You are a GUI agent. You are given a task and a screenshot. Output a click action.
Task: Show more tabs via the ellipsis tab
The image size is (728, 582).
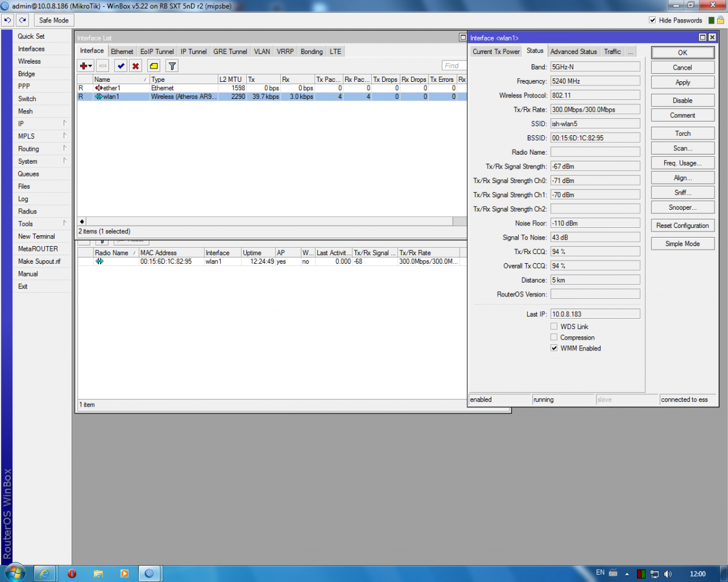point(630,52)
